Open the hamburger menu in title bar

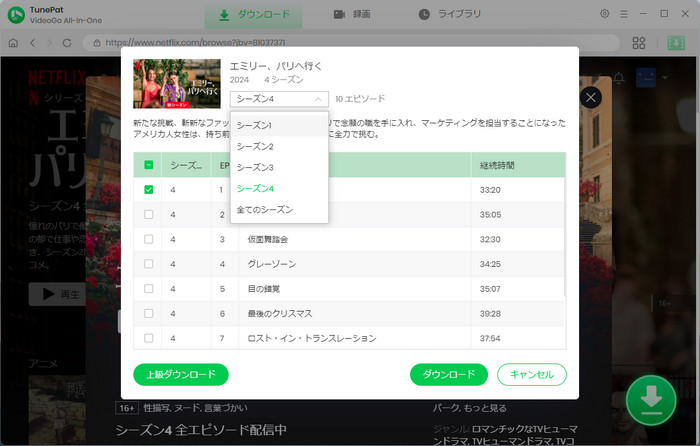tap(625, 14)
